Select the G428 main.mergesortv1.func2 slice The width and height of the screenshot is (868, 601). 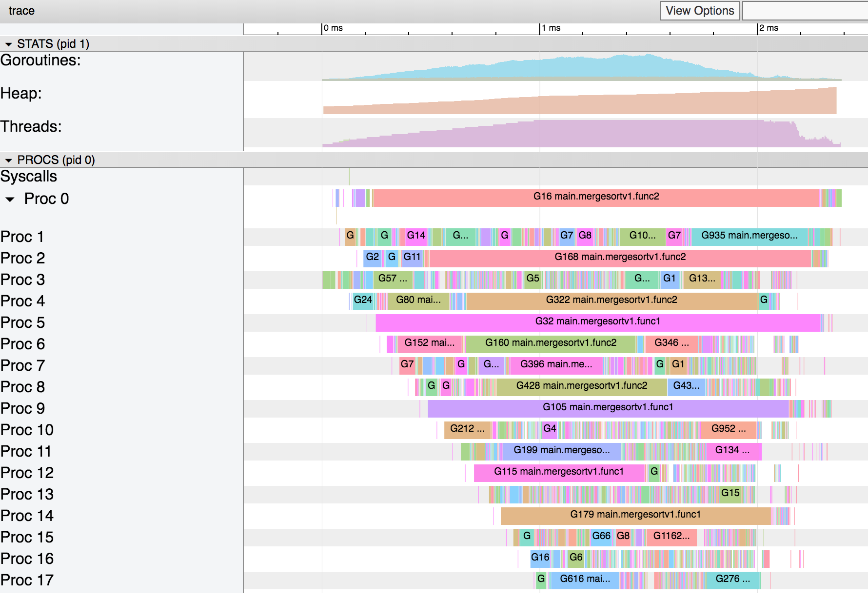click(x=582, y=387)
